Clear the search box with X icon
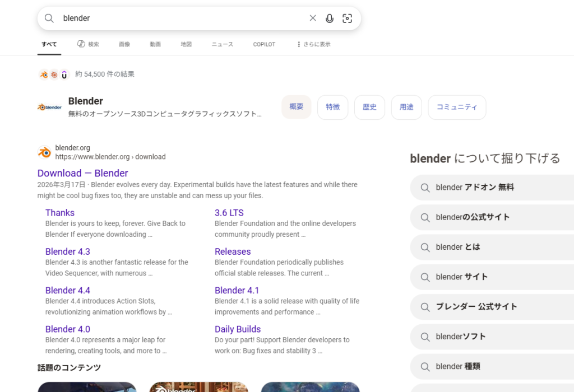 (313, 18)
